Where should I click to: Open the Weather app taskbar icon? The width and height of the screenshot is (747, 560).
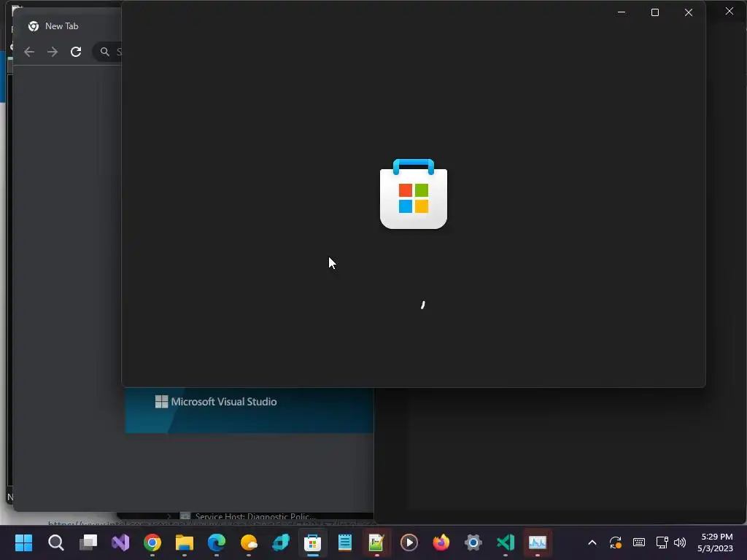tap(249, 542)
